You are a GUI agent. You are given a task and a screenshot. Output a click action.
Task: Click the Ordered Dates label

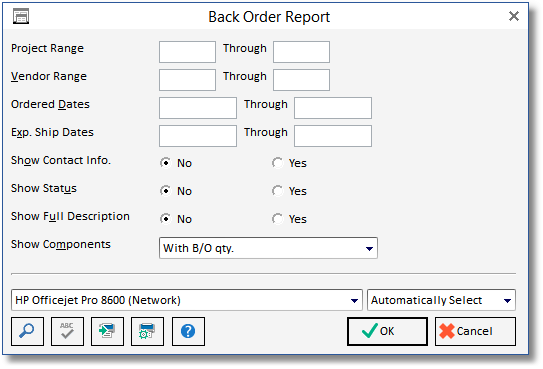(x=50, y=104)
